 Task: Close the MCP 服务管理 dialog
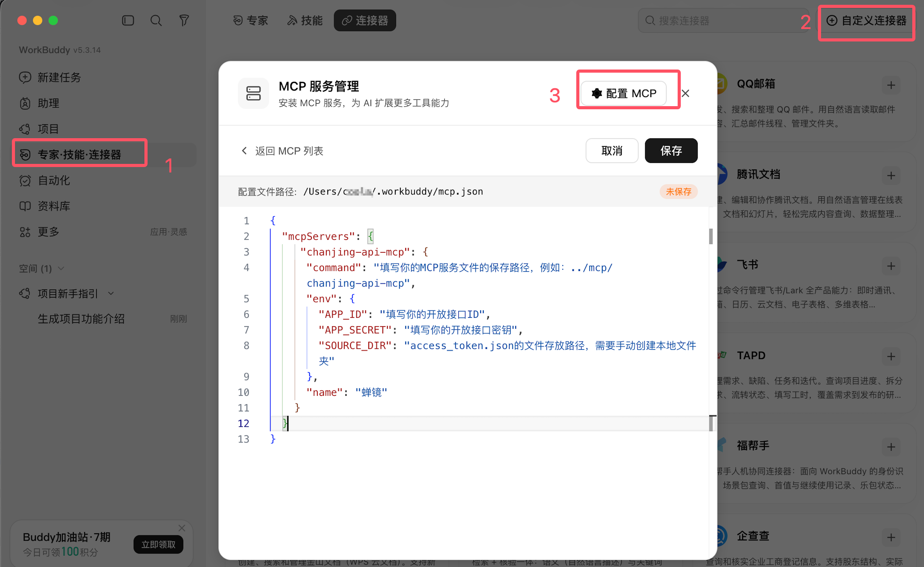pyautogui.click(x=685, y=94)
